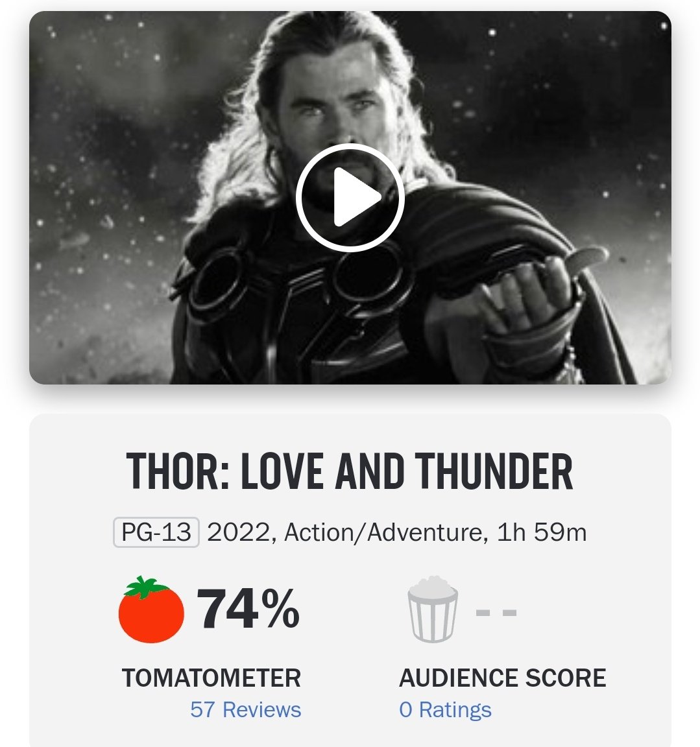This screenshot has width=700, height=747.
Task: Click the gray popcorn bucket icon
Action: (433, 610)
